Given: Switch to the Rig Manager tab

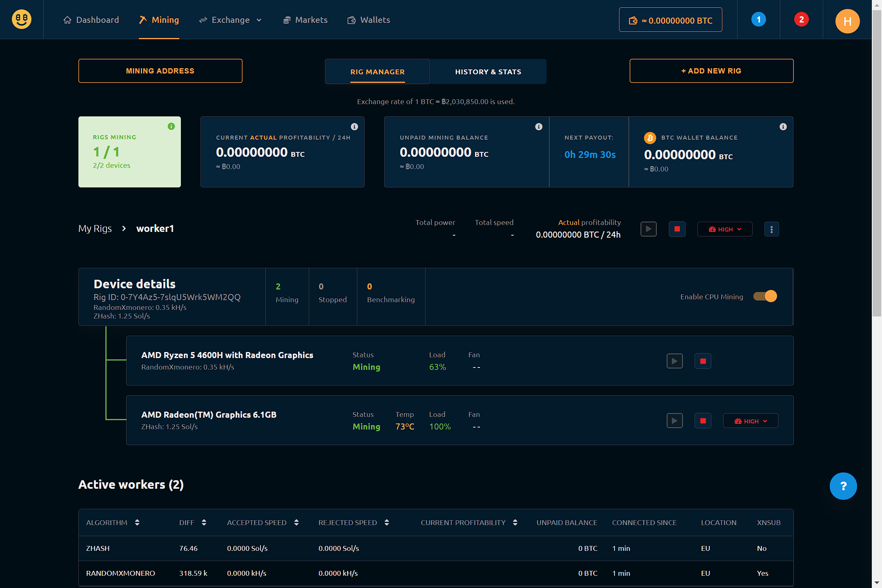Looking at the screenshot, I should click(x=377, y=71).
